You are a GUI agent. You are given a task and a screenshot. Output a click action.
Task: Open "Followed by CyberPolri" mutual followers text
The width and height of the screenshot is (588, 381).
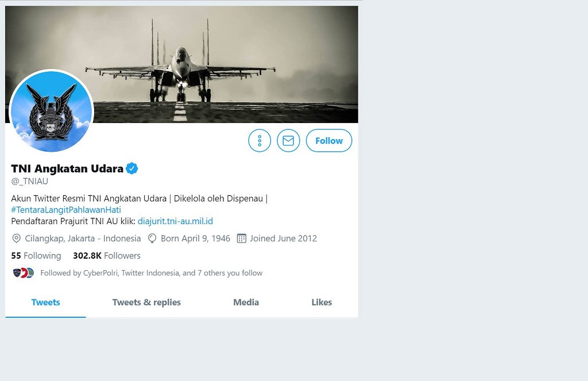coord(151,273)
